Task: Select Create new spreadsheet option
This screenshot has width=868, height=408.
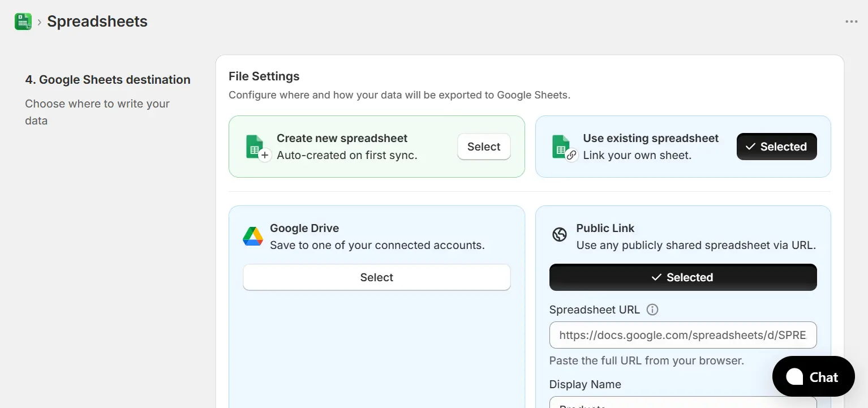Action: 484,147
